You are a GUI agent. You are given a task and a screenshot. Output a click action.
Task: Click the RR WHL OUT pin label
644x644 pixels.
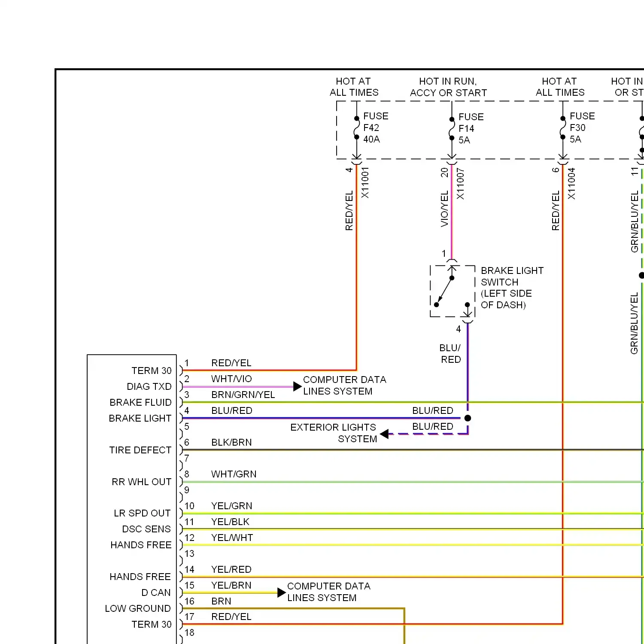point(142,482)
